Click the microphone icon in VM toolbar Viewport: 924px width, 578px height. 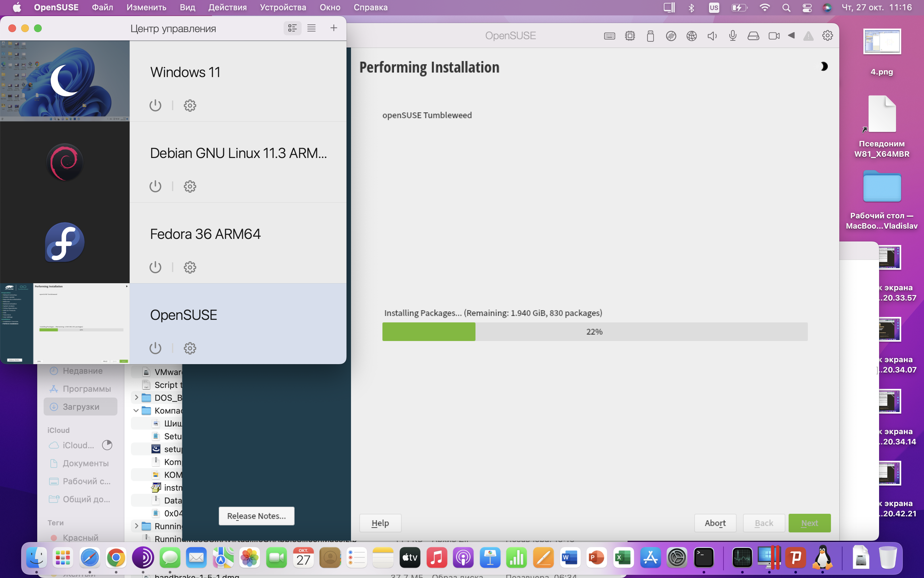click(732, 36)
